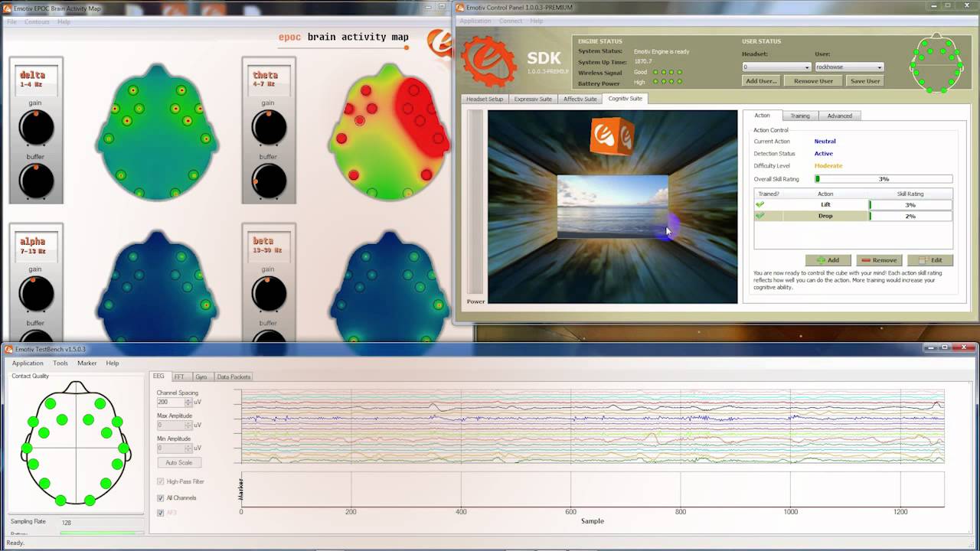The width and height of the screenshot is (980, 551).
Task: Open the Contours menu
Action: 37,21
